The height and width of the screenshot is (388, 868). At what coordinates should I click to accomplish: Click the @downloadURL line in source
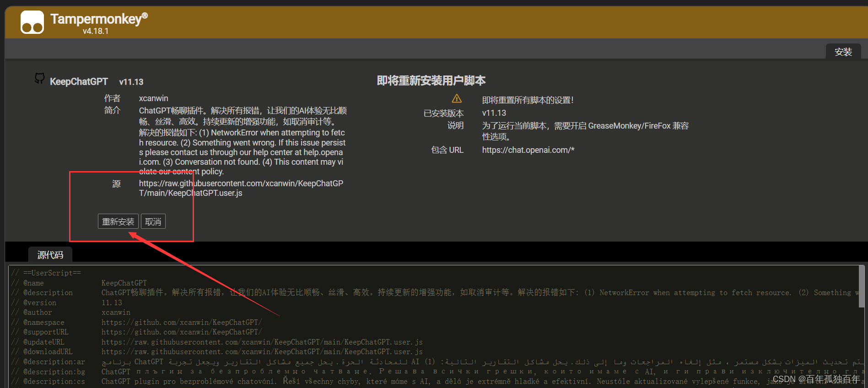(x=217, y=352)
